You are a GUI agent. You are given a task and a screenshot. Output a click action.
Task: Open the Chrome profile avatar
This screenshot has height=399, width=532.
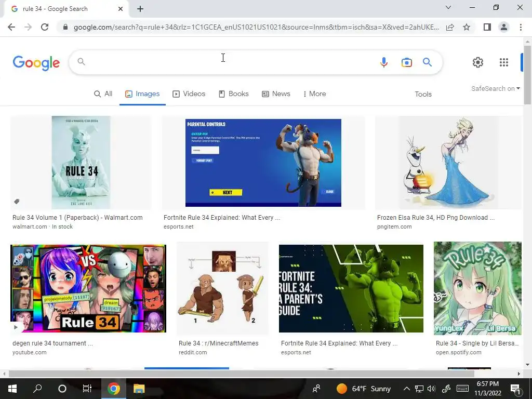coord(504,27)
